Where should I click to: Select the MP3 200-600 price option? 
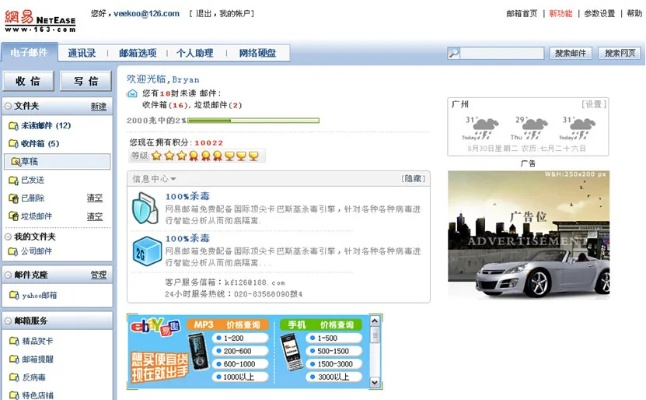[240, 351]
